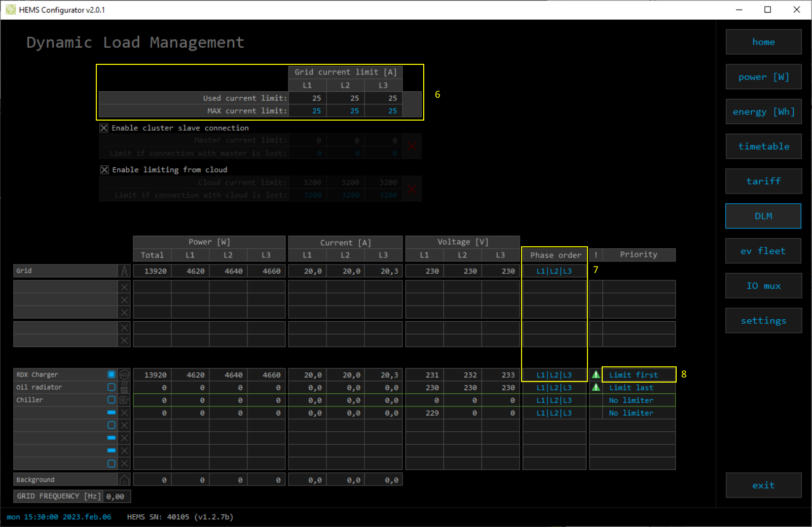Click the Chiller device icon

(124, 400)
